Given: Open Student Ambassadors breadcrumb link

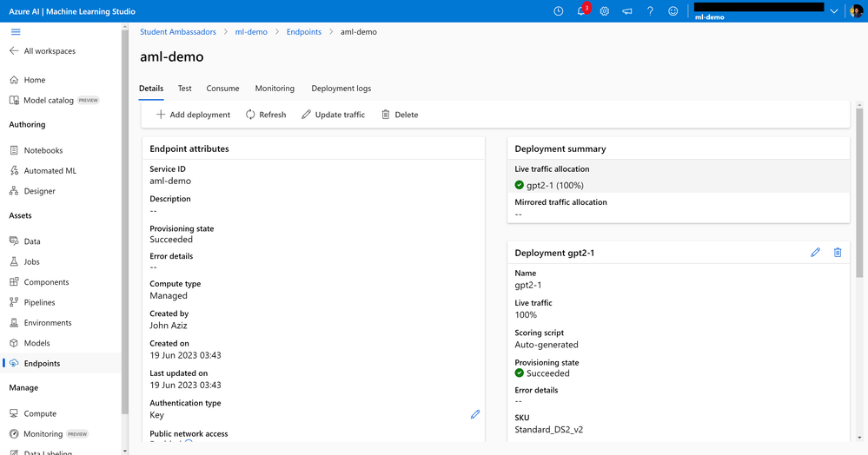Looking at the screenshot, I should click(x=178, y=31).
